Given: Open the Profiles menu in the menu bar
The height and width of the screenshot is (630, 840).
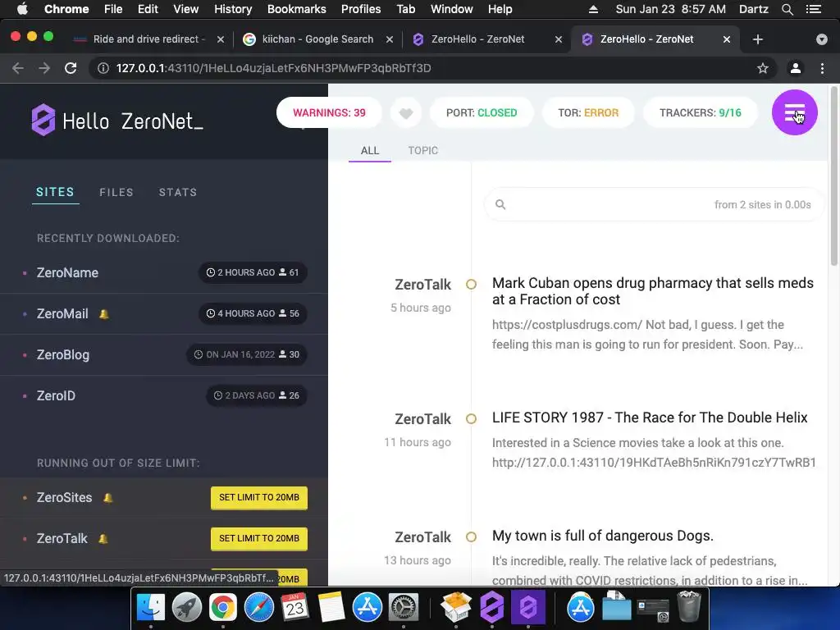Looking at the screenshot, I should coord(361,9).
